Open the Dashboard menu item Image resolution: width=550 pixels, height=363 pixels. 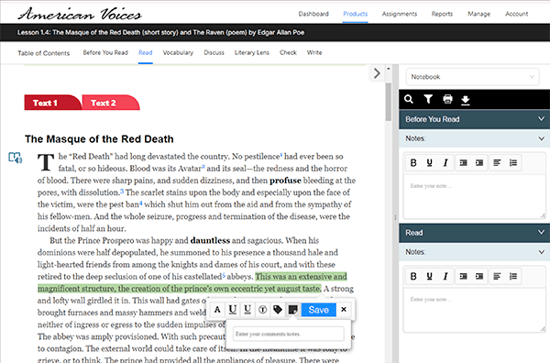[x=314, y=14]
